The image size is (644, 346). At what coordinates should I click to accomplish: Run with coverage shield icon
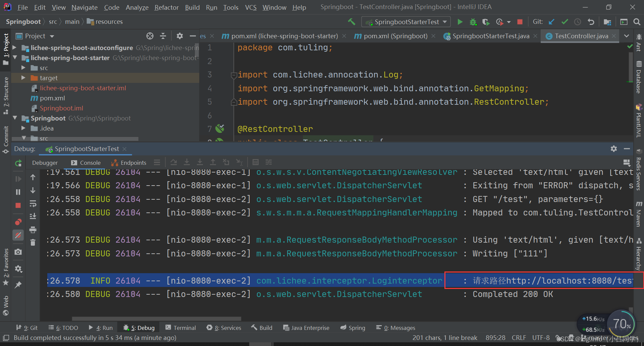coord(486,22)
